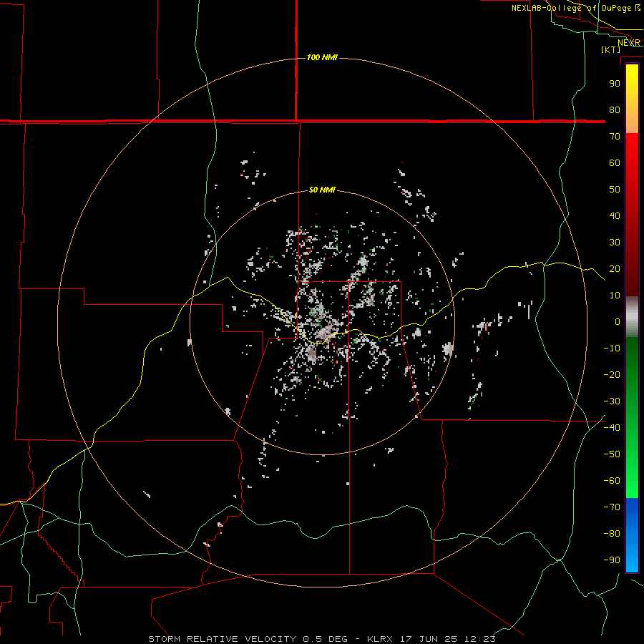The height and width of the screenshot is (644, 644).
Task: Click the -30 value on velocity scale
Action: coord(612,401)
